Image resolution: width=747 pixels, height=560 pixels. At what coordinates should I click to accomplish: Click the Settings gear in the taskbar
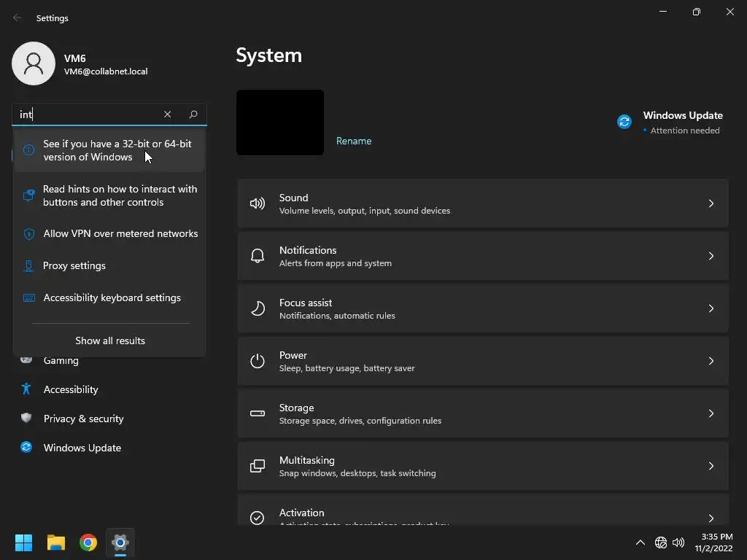(x=120, y=542)
